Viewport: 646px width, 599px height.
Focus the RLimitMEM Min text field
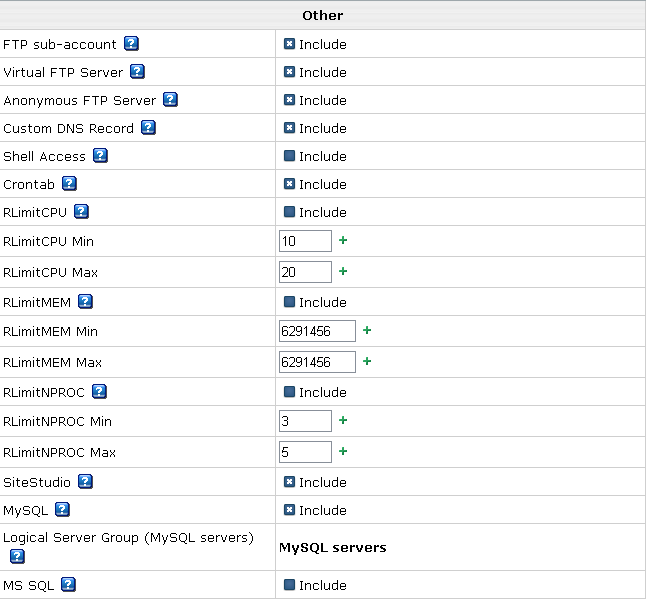[317, 331]
